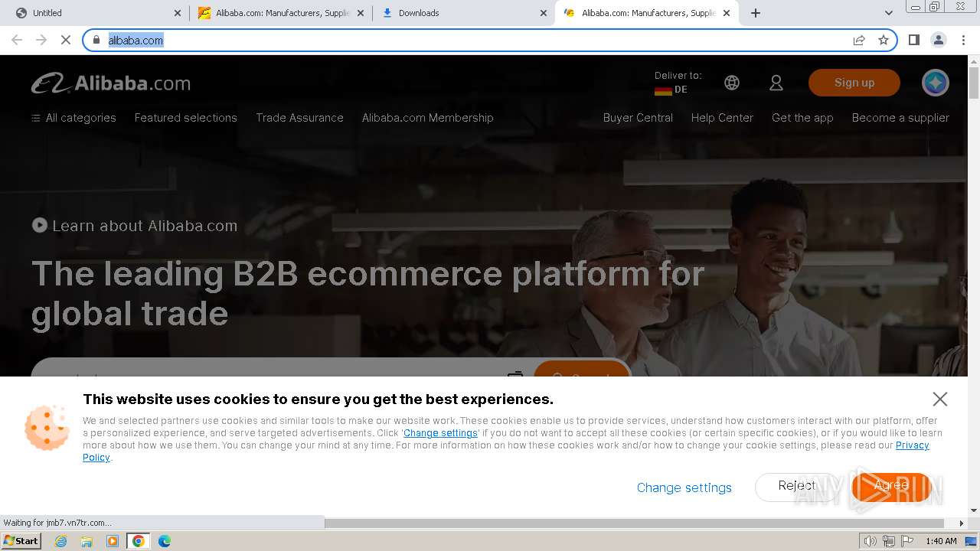
Task: Open Alibaba.com logo homepage
Action: (x=111, y=83)
